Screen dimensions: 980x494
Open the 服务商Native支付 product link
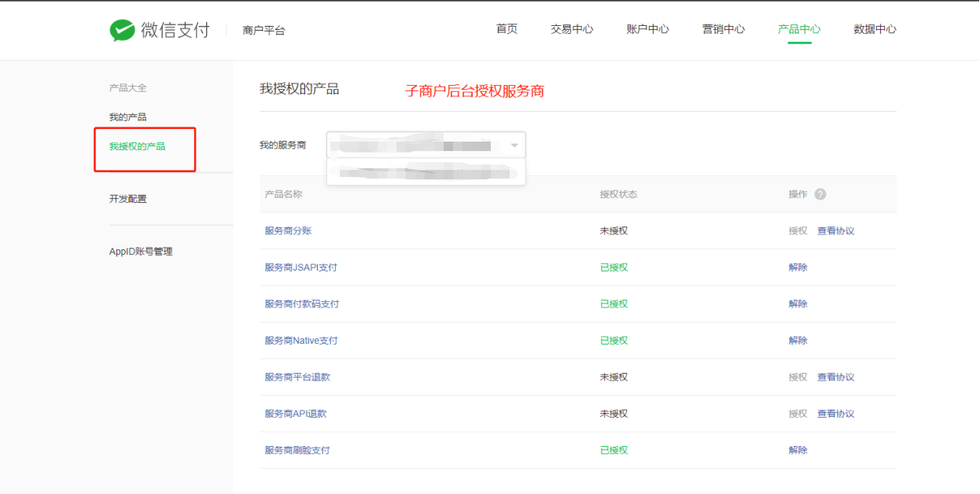coord(300,341)
